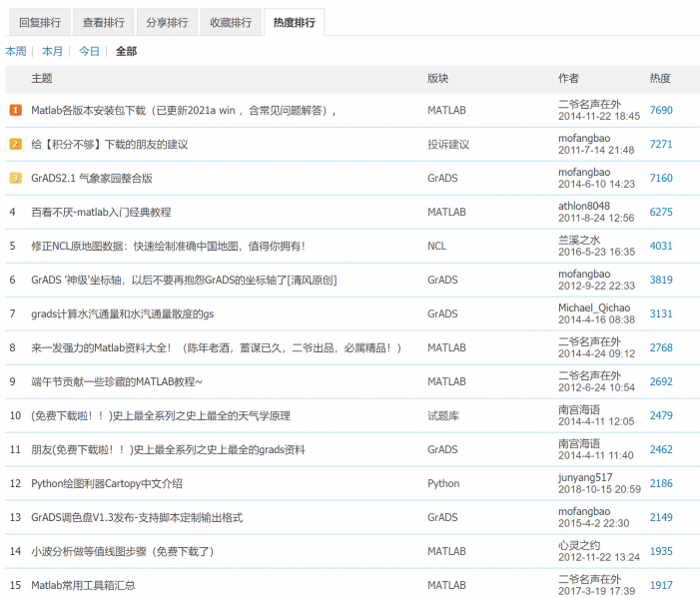Open 百看不厌-matlab入门经典教程 thread
This screenshot has height=599, width=700.
click(101, 213)
